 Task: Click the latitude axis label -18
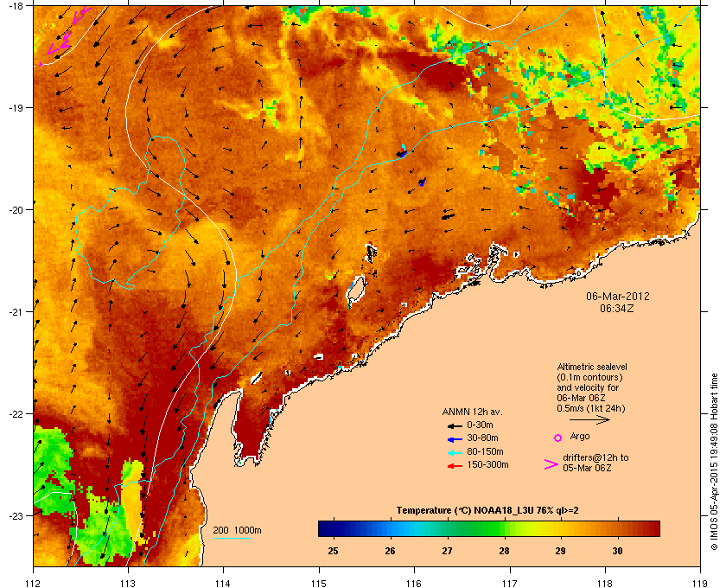17,6
